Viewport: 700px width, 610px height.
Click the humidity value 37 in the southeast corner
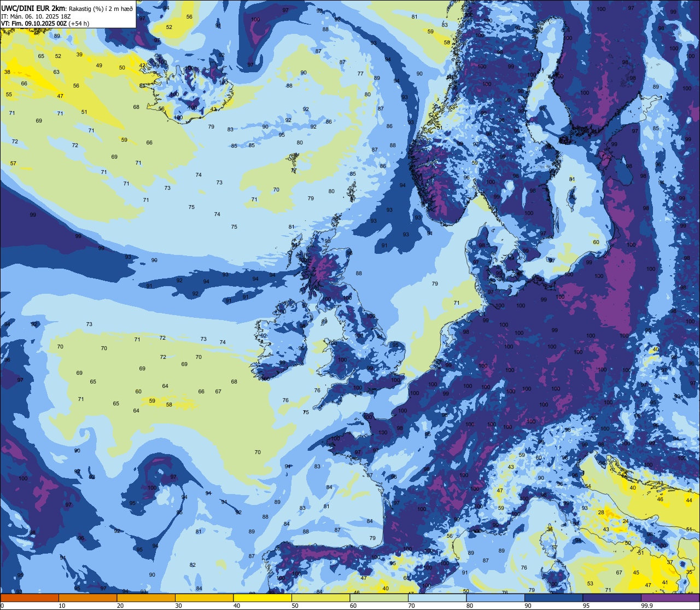(x=670, y=562)
